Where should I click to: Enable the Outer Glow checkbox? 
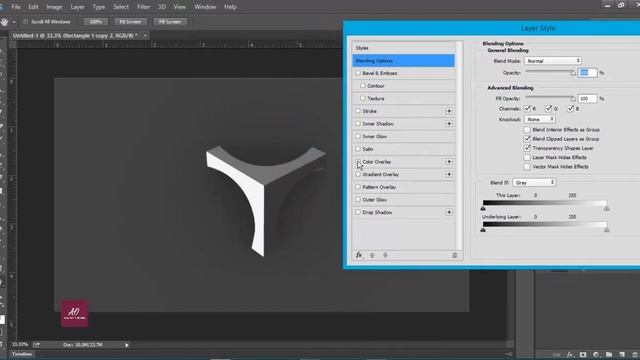[x=358, y=200]
